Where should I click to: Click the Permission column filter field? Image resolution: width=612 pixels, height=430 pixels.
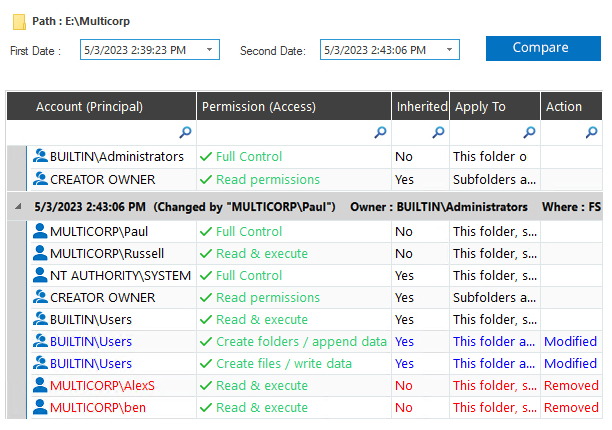294,133
